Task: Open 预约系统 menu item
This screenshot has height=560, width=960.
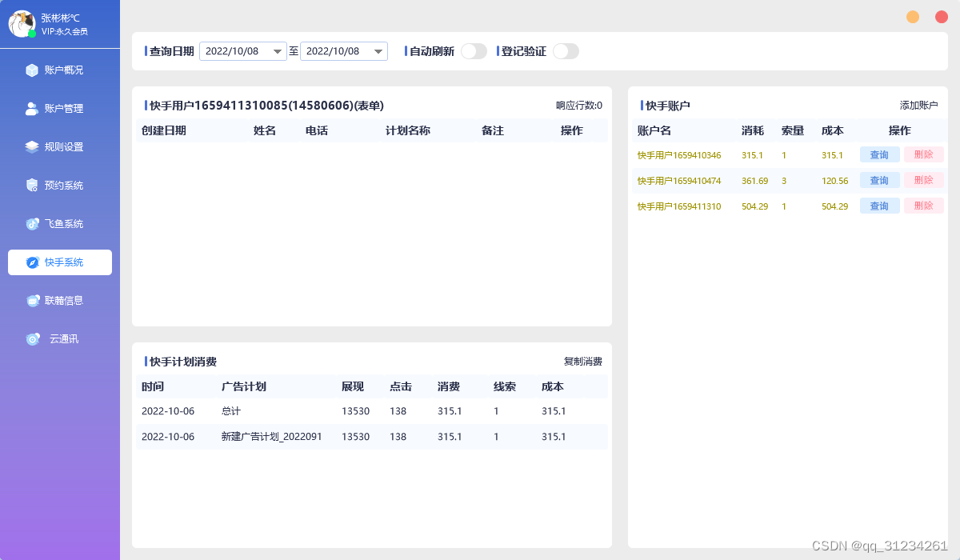Action: coord(60,186)
